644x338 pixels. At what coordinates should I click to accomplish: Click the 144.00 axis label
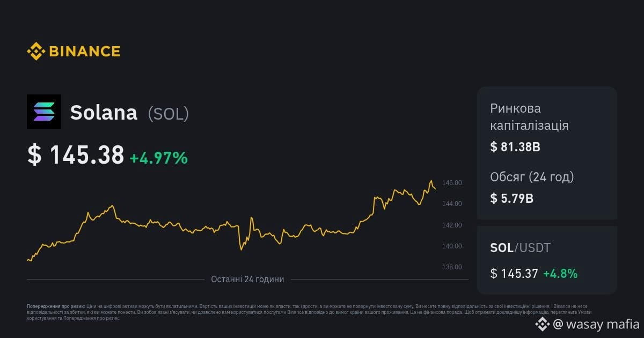(x=452, y=204)
